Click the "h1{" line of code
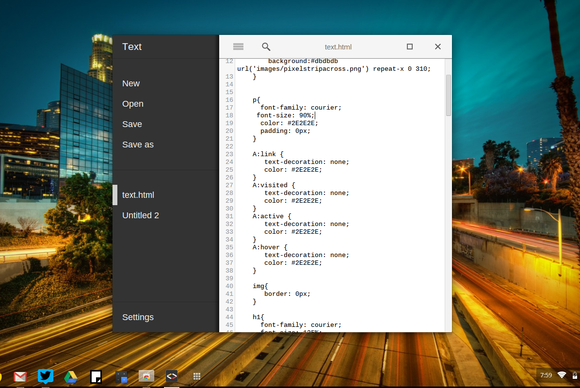 pos(258,317)
